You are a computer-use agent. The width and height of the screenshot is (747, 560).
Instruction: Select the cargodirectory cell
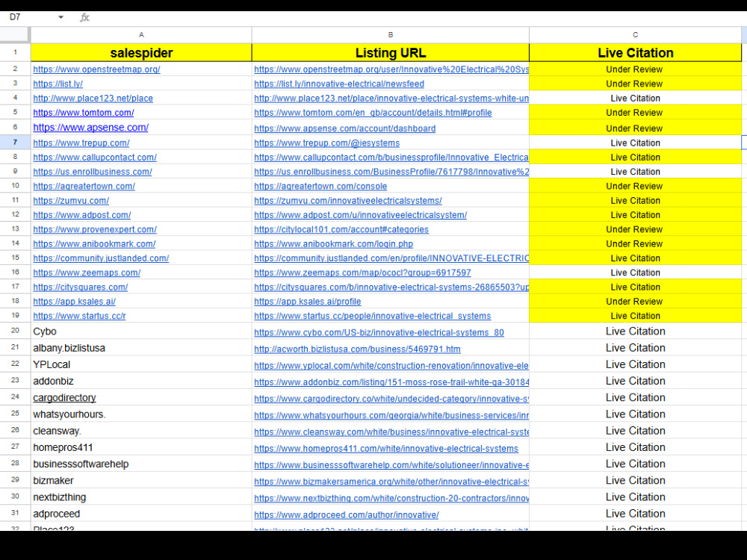(x=141, y=398)
